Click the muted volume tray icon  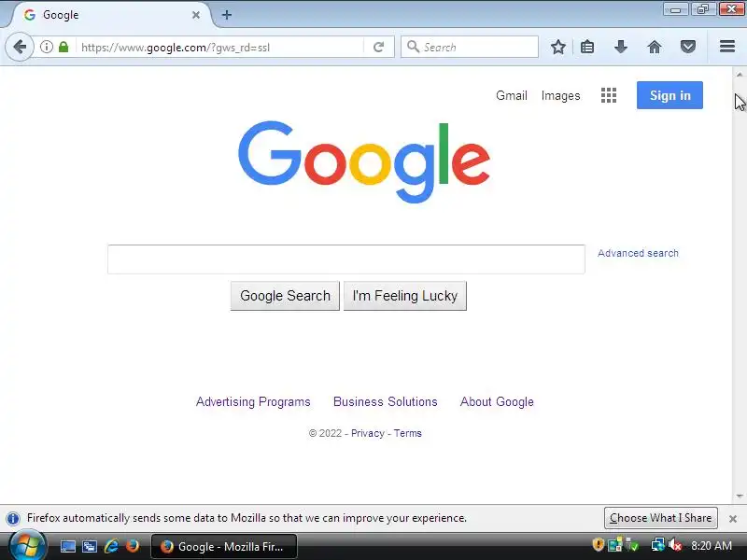(675, 545)
